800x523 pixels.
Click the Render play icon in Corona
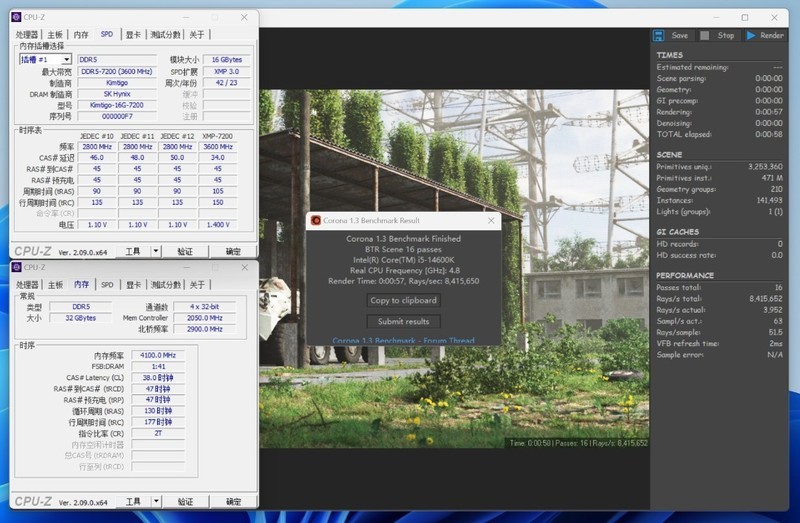pyautogui.click(x=751, y=35)
